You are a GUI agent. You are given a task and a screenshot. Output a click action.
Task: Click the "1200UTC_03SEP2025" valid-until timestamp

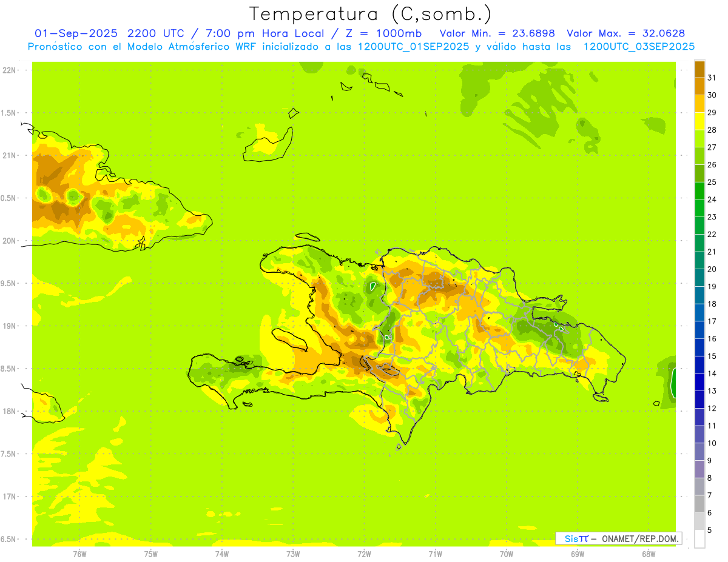[639, 46]
